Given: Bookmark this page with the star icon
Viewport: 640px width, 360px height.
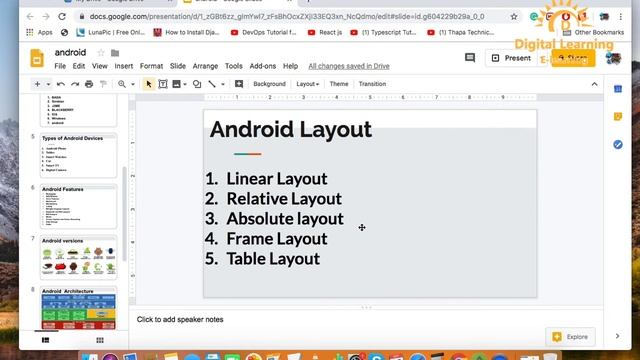Looking at the screenshot, I should [x=514, y=16].
